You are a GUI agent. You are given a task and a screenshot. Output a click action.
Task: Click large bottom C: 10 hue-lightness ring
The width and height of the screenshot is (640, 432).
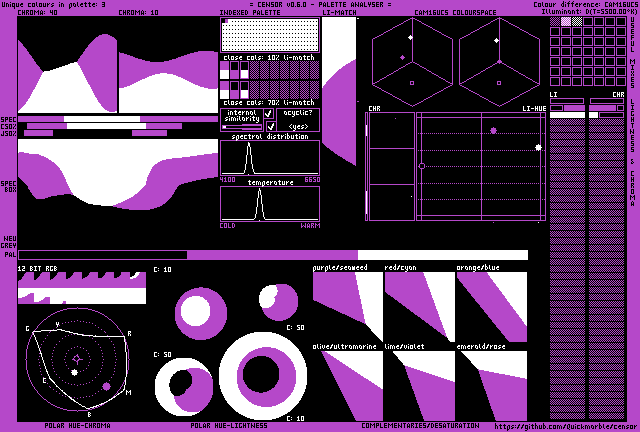click(x=263, y=376)
